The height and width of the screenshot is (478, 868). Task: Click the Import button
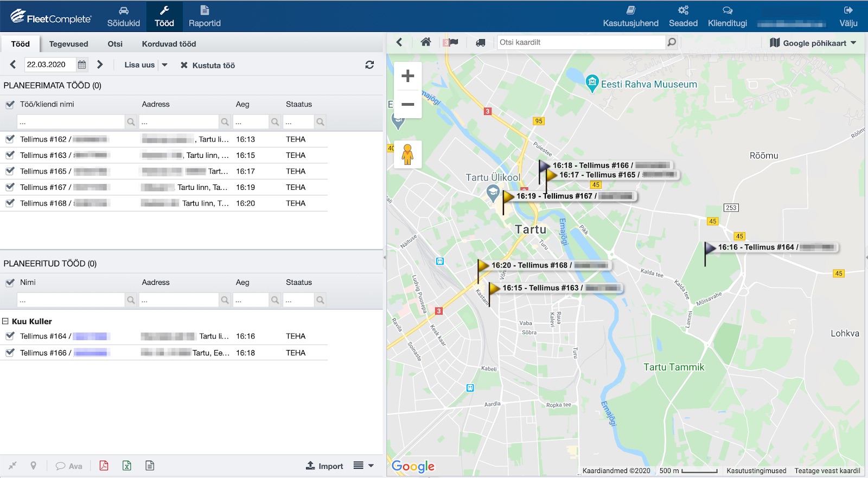(x=324, y=466)
